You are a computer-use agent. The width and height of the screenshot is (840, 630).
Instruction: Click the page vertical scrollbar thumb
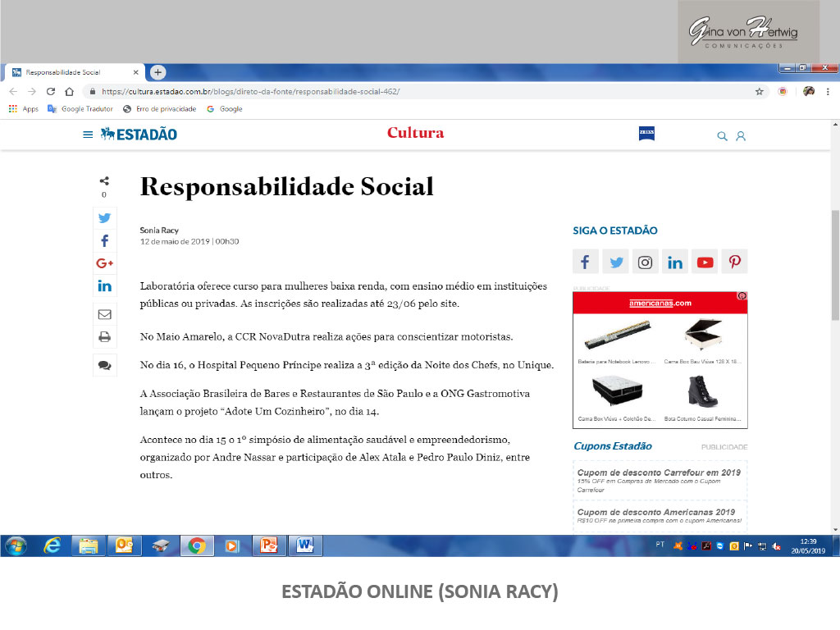point(835,265)
